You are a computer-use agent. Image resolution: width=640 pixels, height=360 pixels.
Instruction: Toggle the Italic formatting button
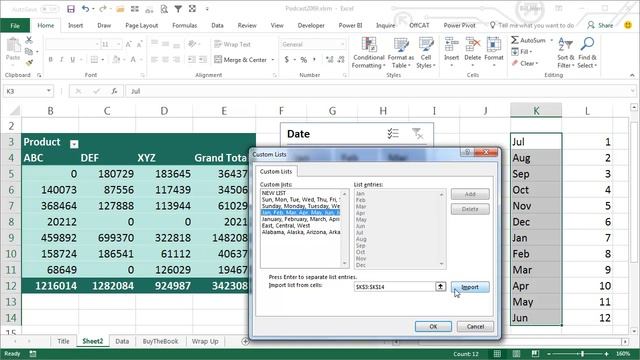(62, 60)
